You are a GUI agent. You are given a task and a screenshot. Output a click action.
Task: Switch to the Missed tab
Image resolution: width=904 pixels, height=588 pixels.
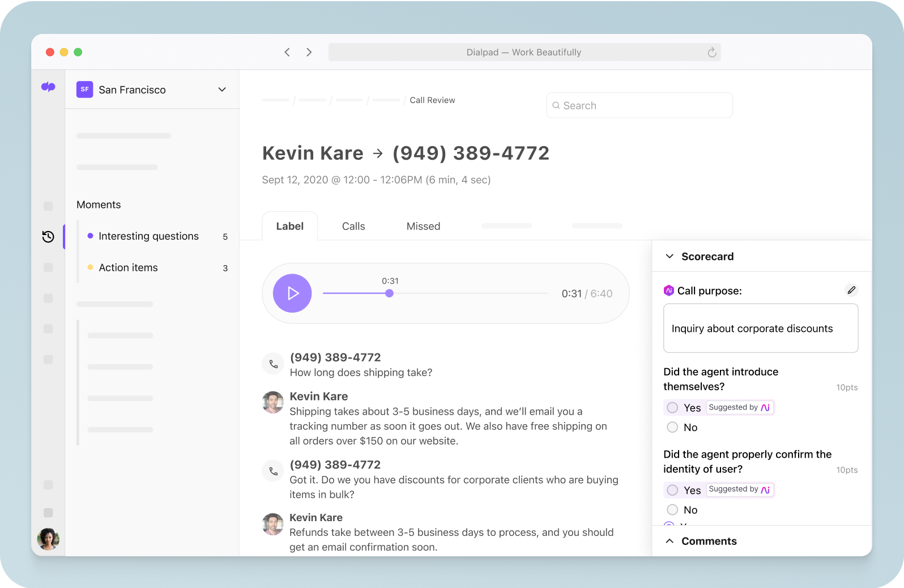[x=423, y=226]
